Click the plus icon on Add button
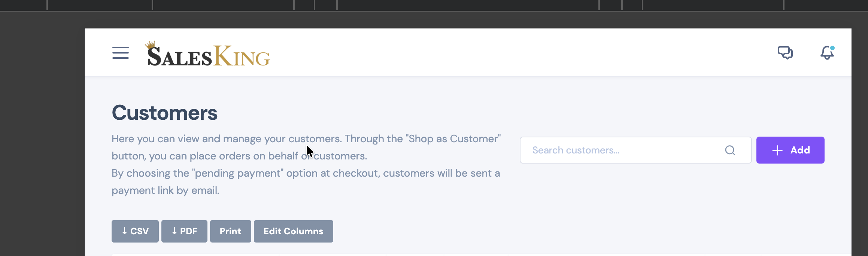The width and height of the screenshot is (868, 256). coord(777,150)
